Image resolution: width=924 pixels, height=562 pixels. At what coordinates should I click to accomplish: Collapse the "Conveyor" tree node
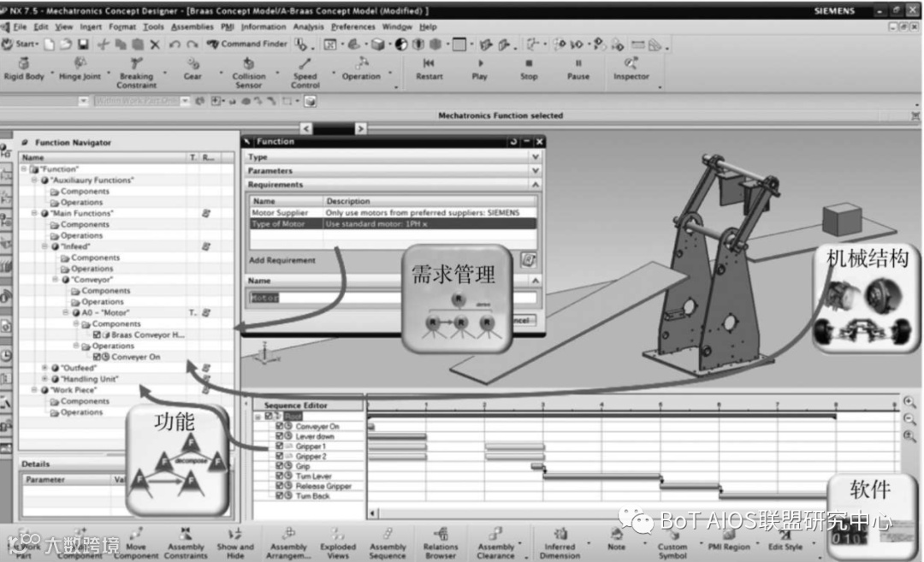pyautogui.click(x=55, y=279)
